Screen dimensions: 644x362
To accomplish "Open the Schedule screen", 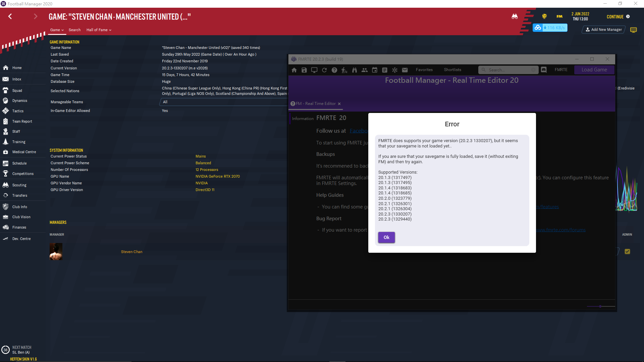I will (x=19, y=163).
